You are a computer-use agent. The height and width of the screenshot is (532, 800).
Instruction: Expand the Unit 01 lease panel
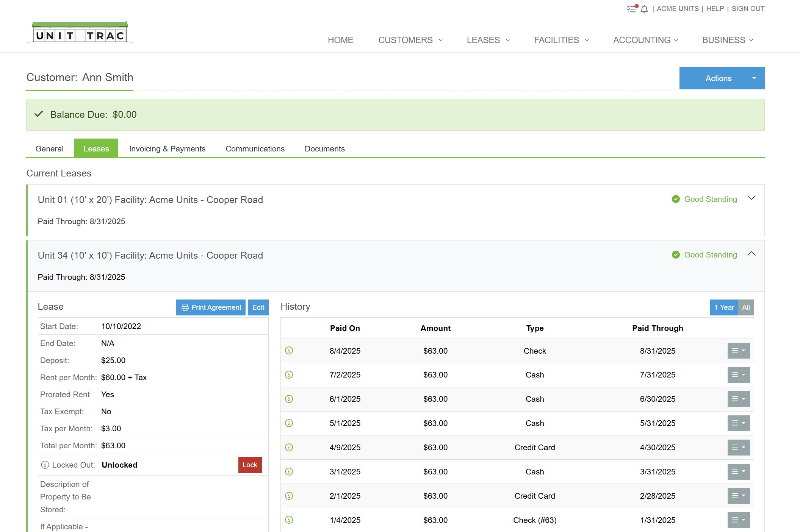(x=751, y=198)
